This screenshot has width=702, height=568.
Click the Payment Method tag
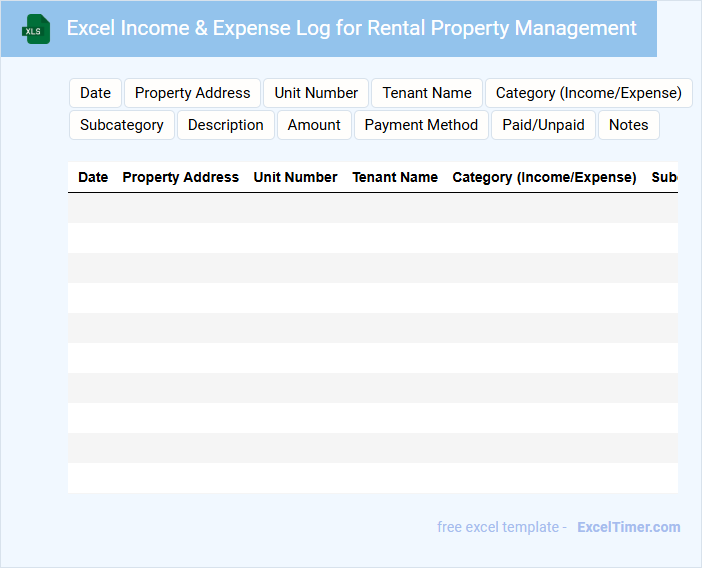pos(421,125)
